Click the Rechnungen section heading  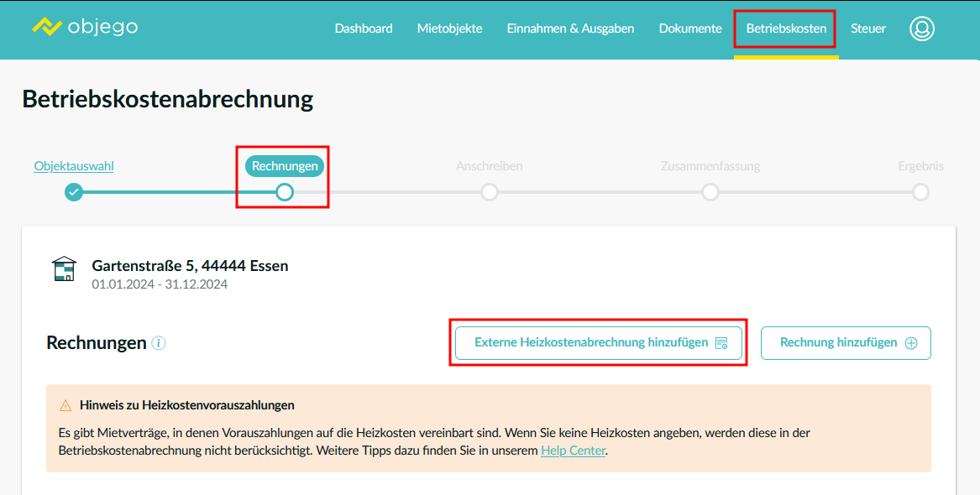pyautogui.click(x=97, y=342)
